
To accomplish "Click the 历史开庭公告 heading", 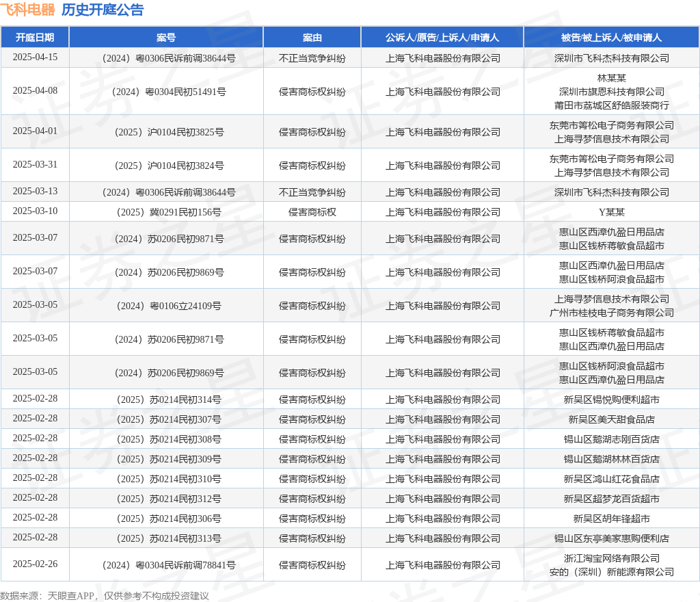I will tap(103, 10).
